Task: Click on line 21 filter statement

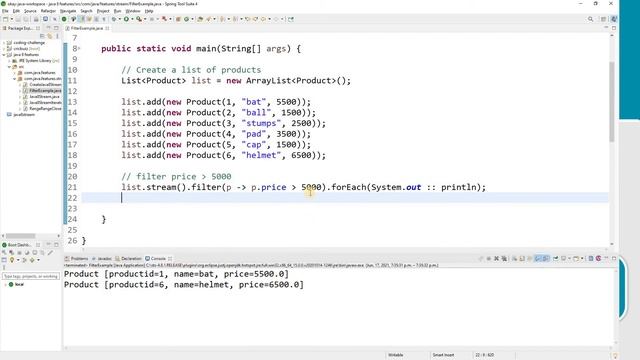Action: coord(303,187)
